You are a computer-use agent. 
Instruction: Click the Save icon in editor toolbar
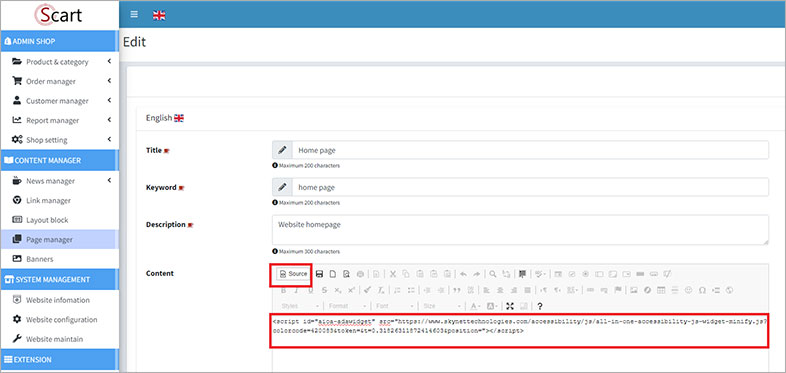(319, 274)
